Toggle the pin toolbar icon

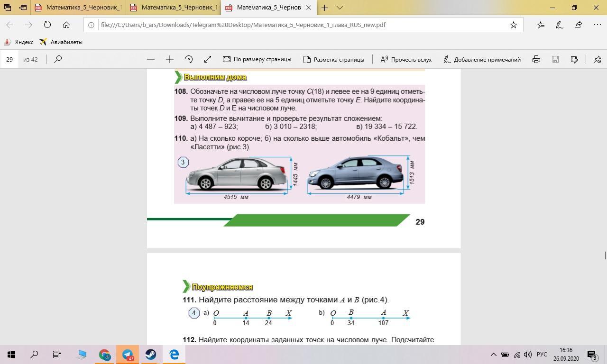point(597,59)
